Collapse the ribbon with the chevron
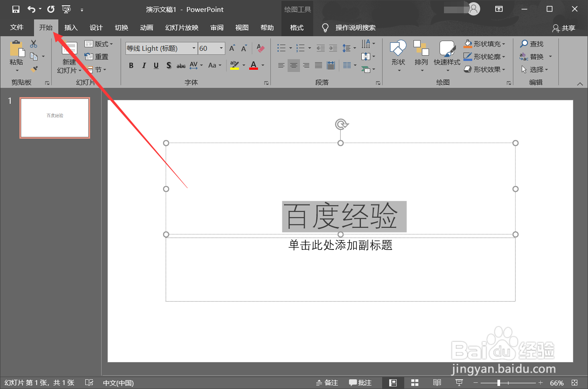Image resolution: width=588 pixels, height=389 pixels. (x=580, y=83)
